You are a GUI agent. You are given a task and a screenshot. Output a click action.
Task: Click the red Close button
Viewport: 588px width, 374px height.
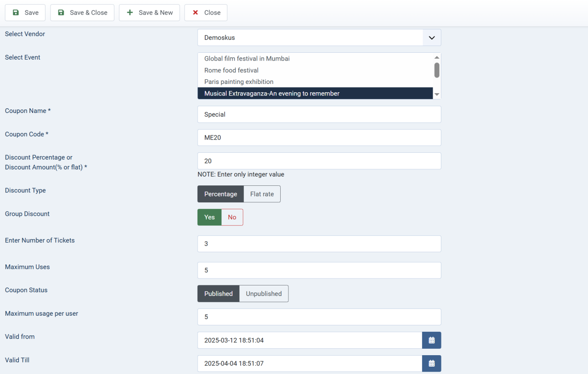pos(206,12)
